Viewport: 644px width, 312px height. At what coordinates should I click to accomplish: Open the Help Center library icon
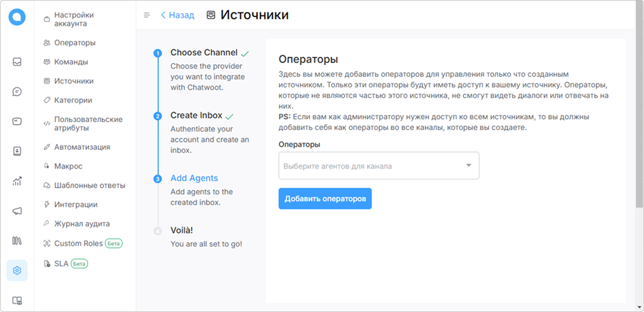[17, 241]
